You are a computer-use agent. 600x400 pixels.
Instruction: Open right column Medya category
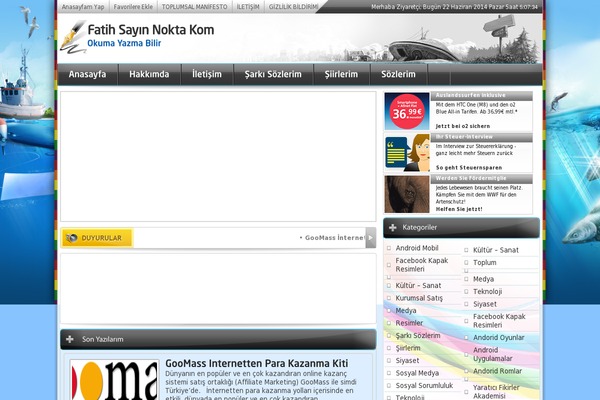point(483,279)
